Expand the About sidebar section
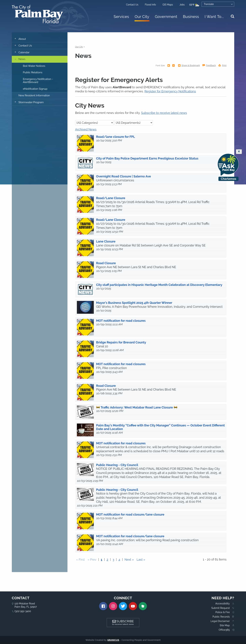 tap(15, 39)
